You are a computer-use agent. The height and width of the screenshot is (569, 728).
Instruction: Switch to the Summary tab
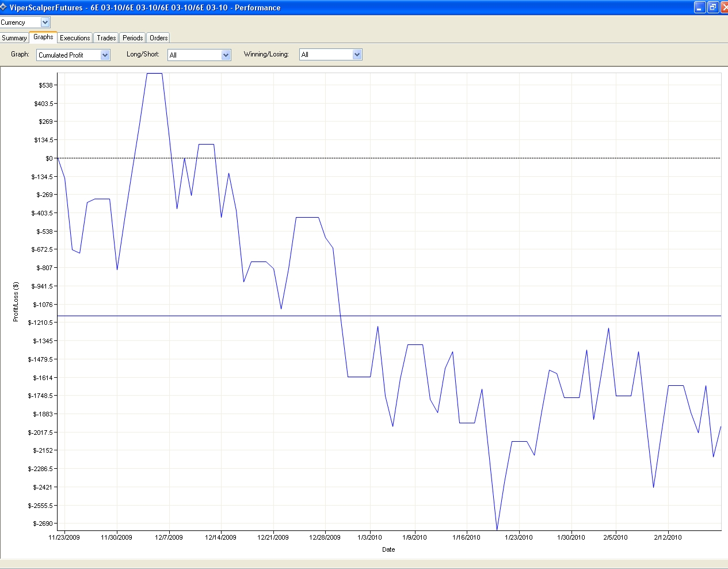pos(14,38)
